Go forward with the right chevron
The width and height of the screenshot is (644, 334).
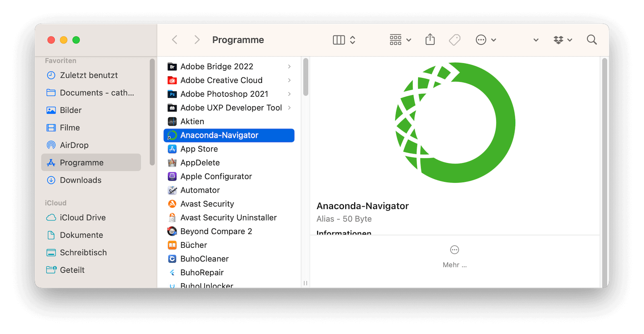click(x=196, y=39)
